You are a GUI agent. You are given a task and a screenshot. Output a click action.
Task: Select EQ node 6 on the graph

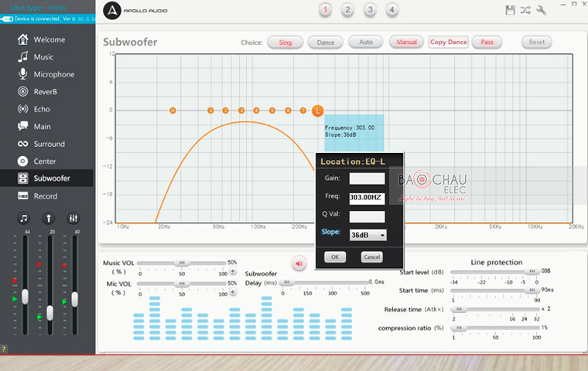pyautogui.click(x=288, y=111)
